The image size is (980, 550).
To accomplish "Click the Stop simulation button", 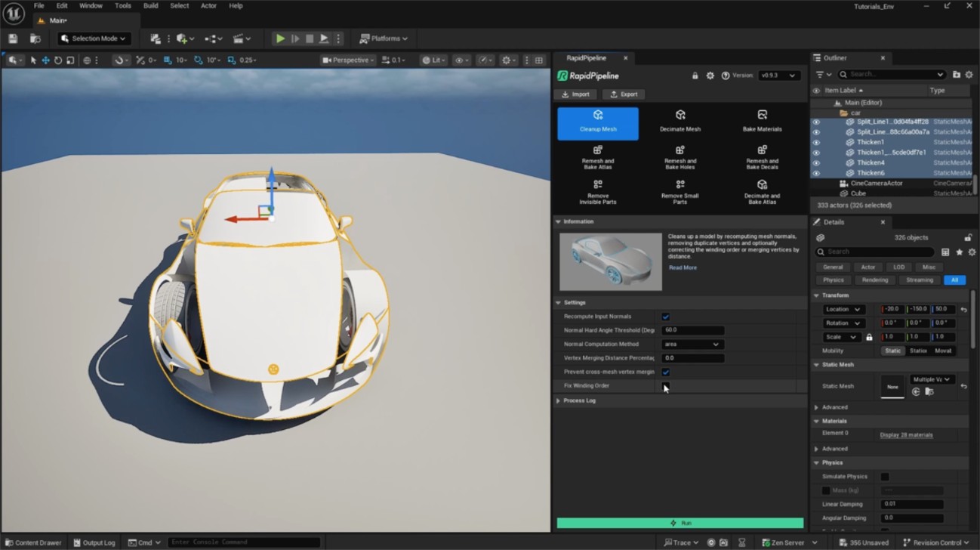I will pyautogui.click(x=310, y=39).
